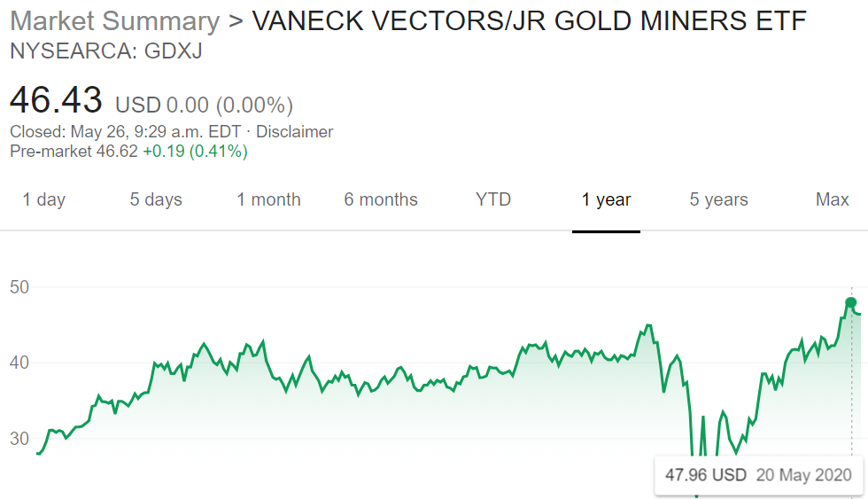This screenshot has width=868, height=499.
Task: Switch chart to Max range
Action: tap(832, 199)
